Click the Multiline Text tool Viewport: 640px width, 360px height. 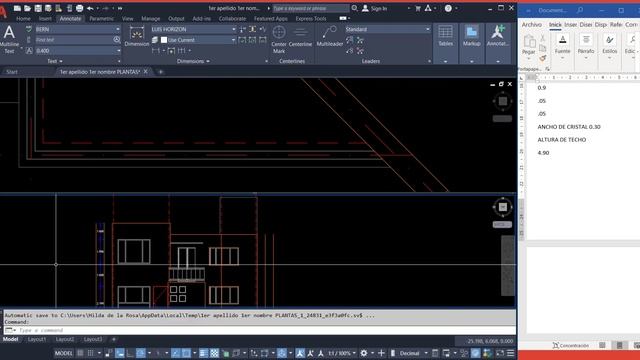(9, 39)
